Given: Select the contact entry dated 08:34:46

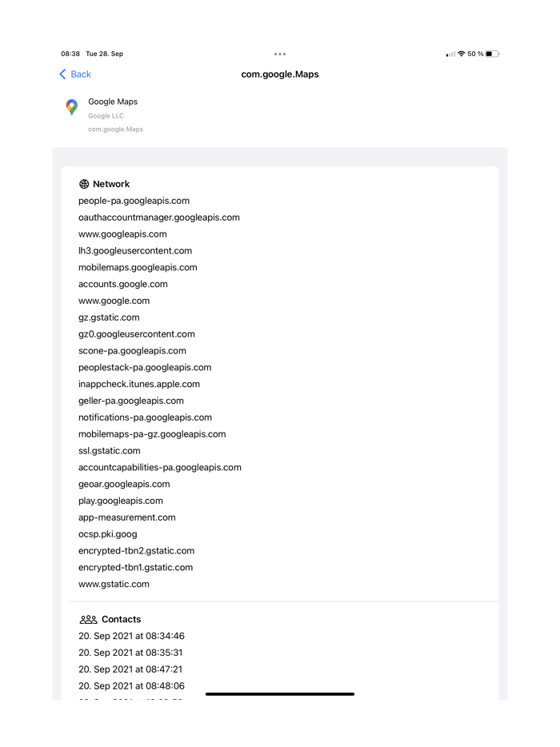Looking at the screenshot, I should [x=130, y=636].
